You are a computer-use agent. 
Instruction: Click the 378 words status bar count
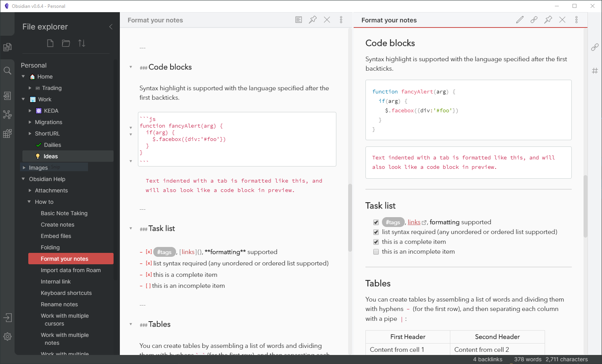click(x=528, y=359)
